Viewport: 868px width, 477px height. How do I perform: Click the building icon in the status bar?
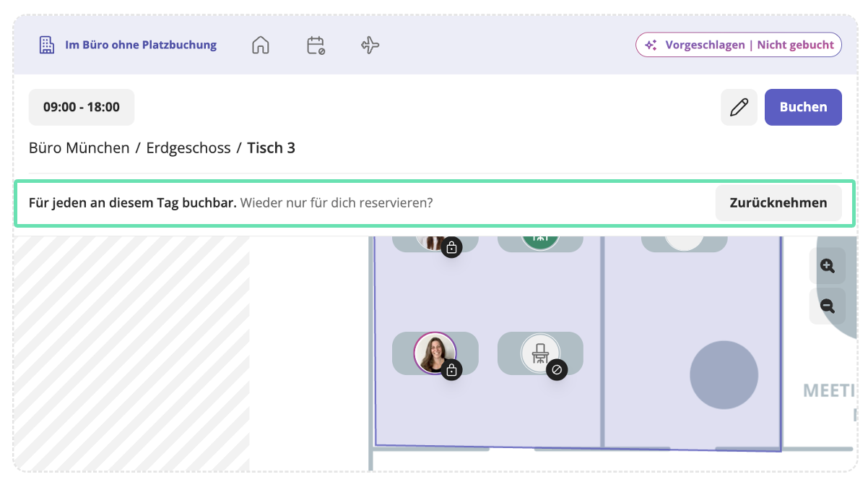point(47,45)
